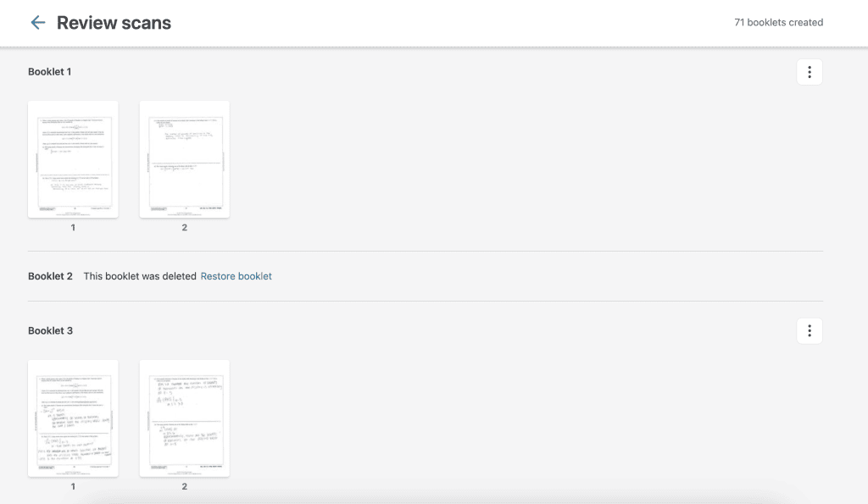Open page 1 thumbnail of Booklet 1
868x504 pixels.
coord(73,159)
